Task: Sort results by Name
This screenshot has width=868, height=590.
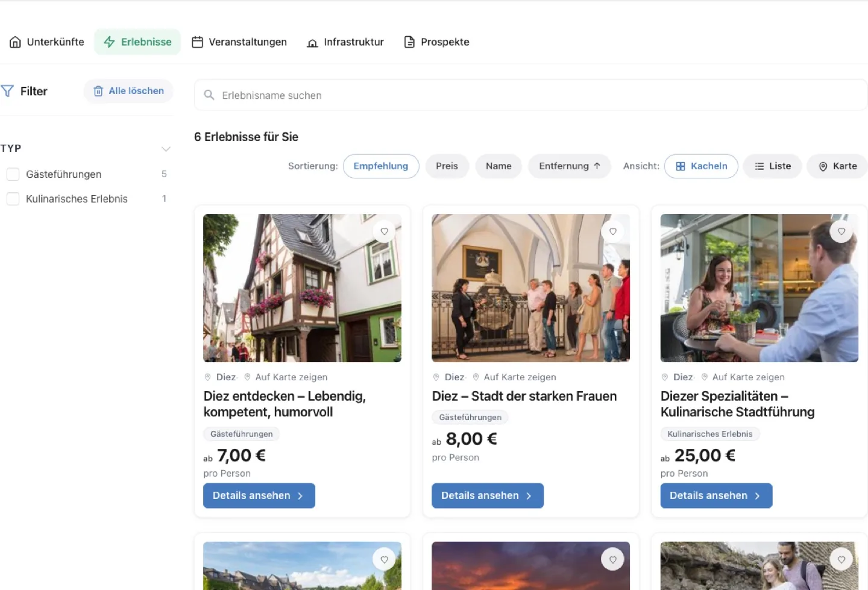Action: click(498, 166)
